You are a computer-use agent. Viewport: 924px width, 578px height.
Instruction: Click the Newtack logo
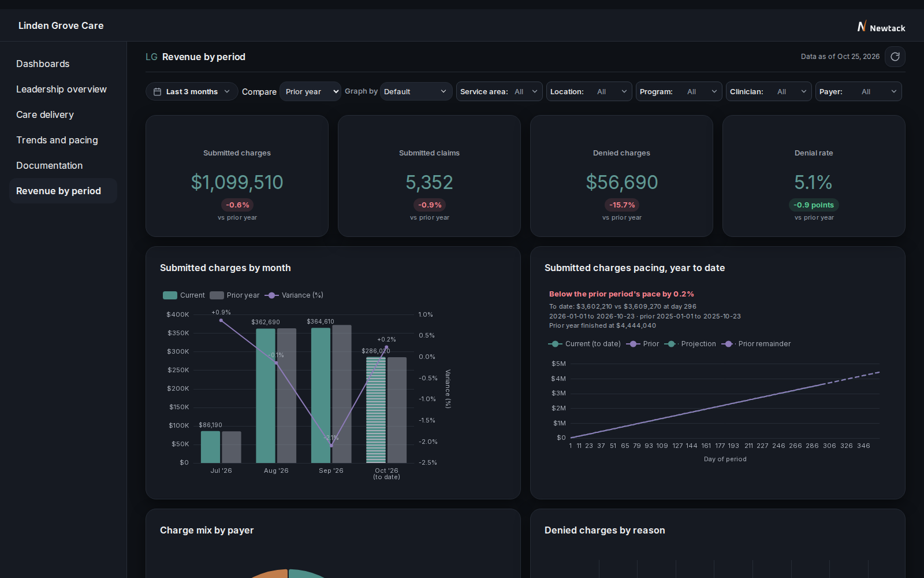(x=881, y=27)
